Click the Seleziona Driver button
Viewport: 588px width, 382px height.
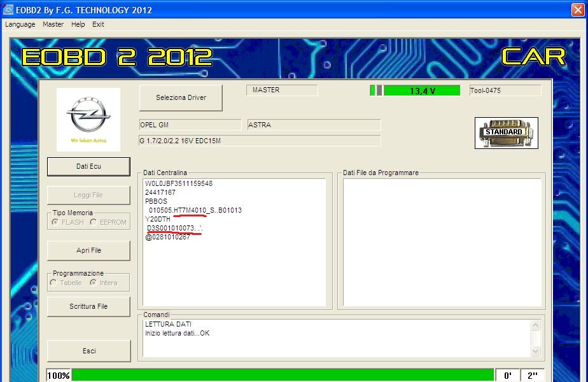[x=181, y=97]
